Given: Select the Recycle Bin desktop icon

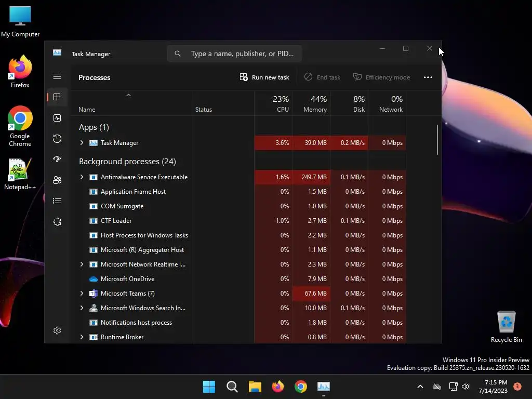Looking at the screenshot, I should coord(506,327).
